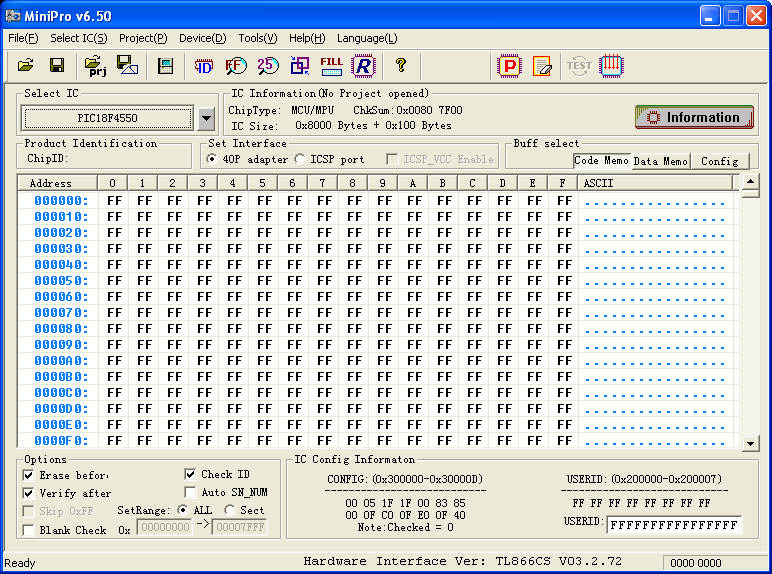Switch to the Data Memo buffer tab
Screen dimensions: 772x574
click(660, 161)
